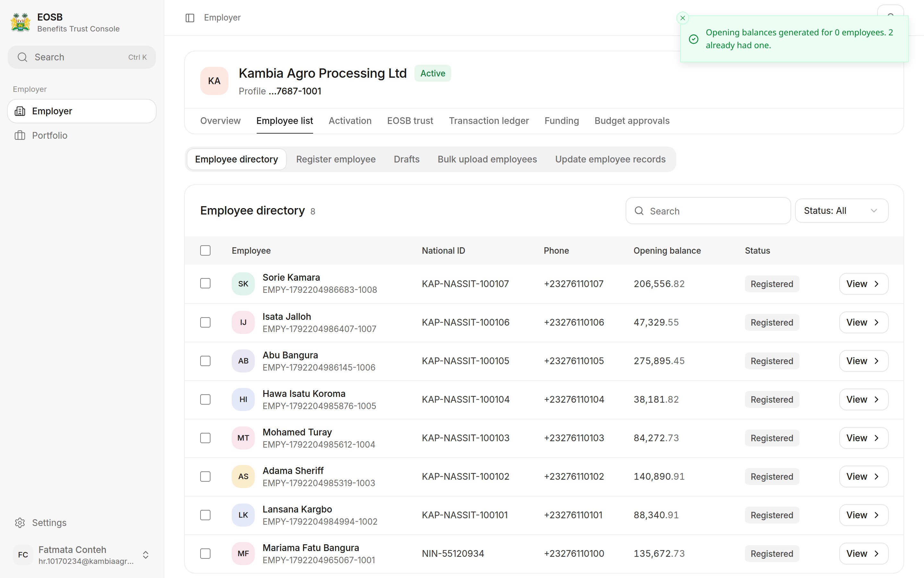Expand the Fatmata Conteh account switcher
This screenshot has height=578, width=924.
click(145, 555)
